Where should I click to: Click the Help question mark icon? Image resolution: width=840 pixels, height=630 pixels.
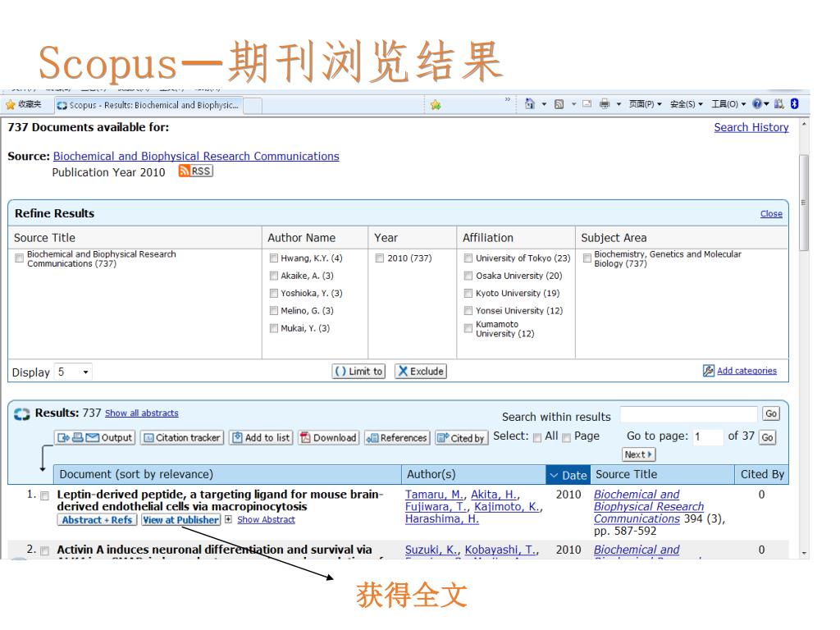click(757, 104)
